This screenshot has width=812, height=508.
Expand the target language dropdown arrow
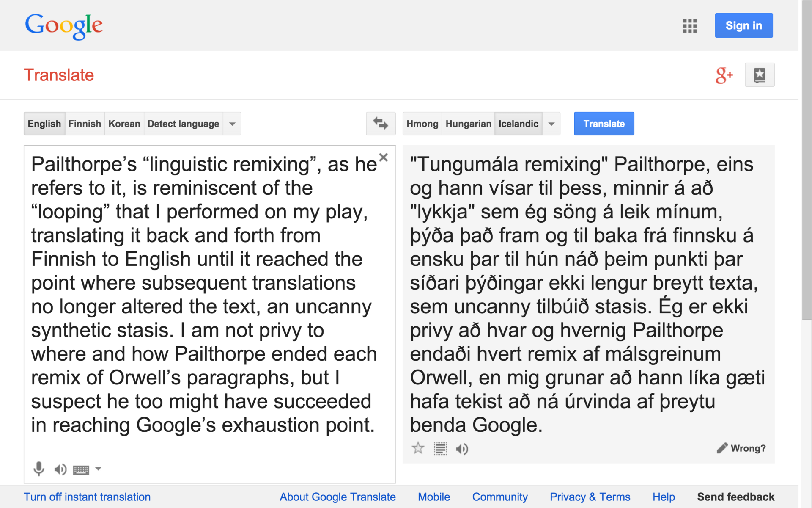pos(551,124)
